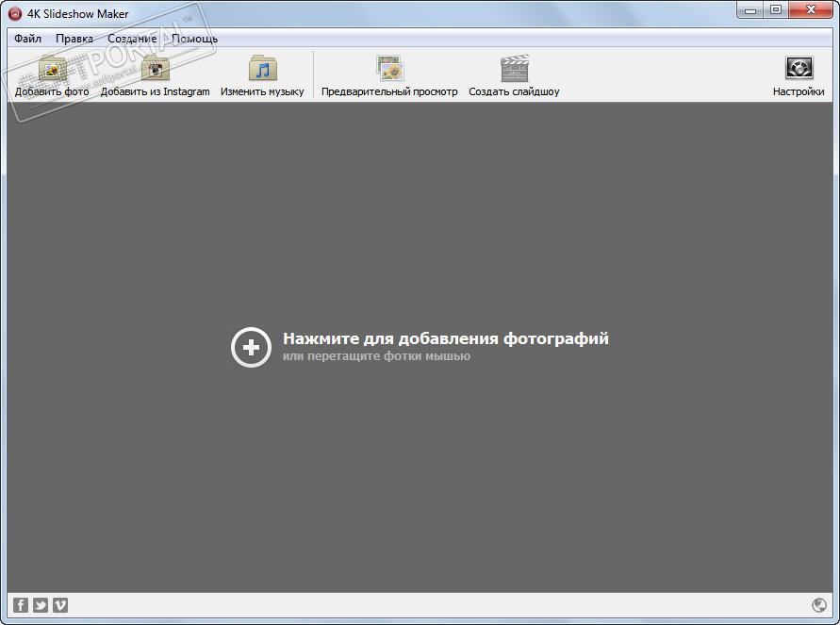Image resolution: width=840 pixels, height=625 pixels.
Task: Open the Помощь menu
Action: click(x=194, y=39)
